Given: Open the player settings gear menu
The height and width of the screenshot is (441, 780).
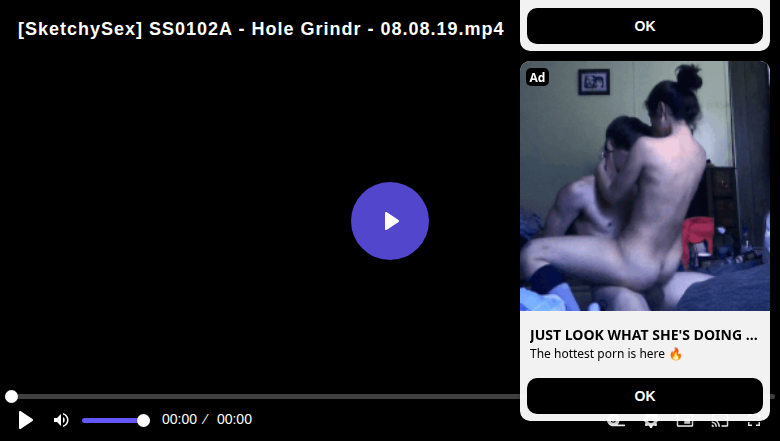Looking at the screenshot, I should tap(650, 424).
